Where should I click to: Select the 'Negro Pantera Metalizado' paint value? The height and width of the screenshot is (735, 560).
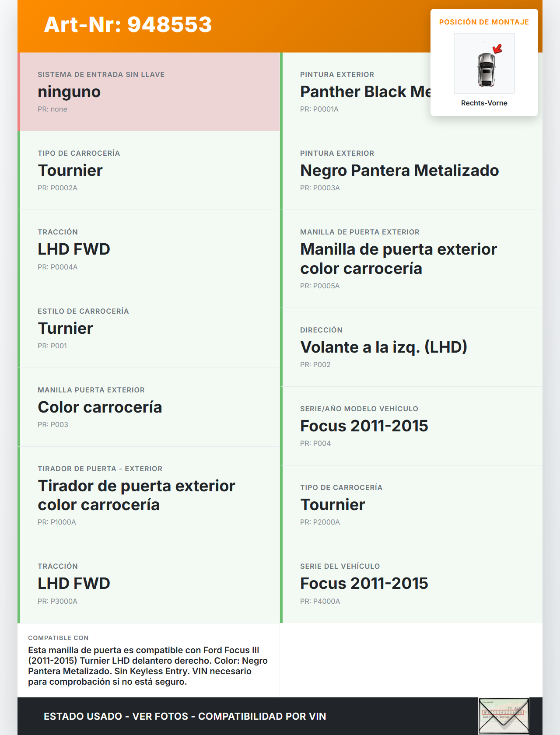399,171
